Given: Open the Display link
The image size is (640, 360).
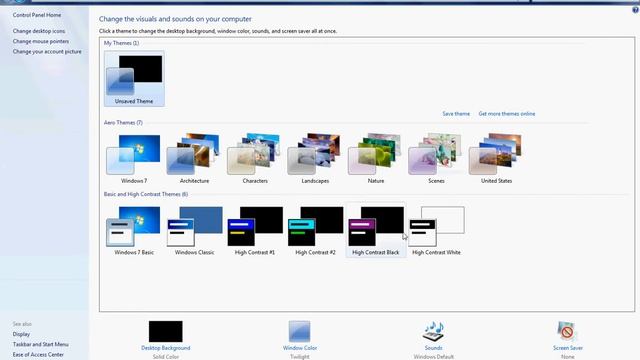Looking at the screenshot, I should tap(21, 334).
